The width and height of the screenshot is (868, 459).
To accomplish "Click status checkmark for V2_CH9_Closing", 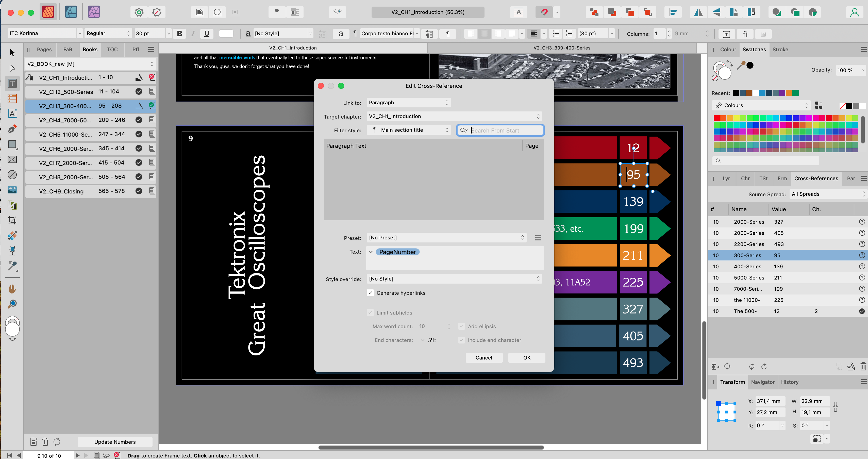I will [x=139, y=191].
